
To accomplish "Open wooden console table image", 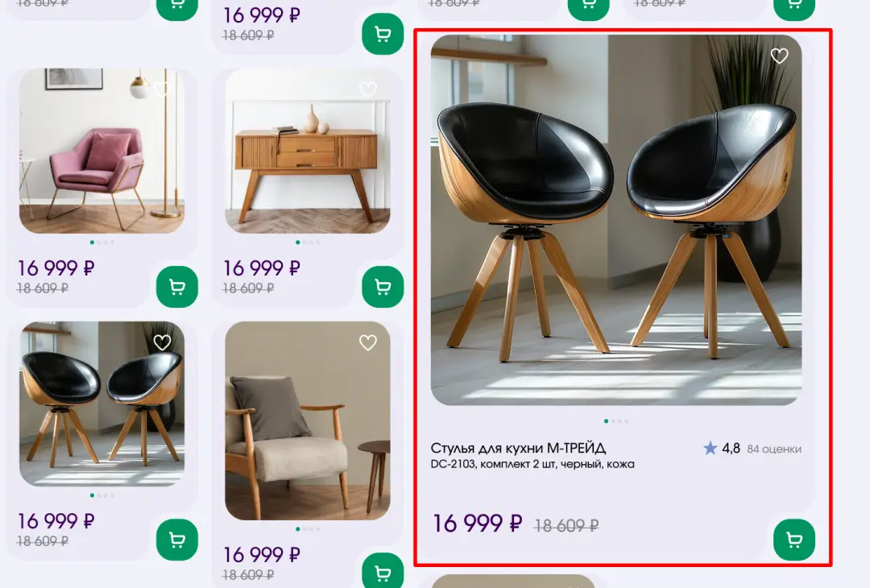I will pos(308,151).
